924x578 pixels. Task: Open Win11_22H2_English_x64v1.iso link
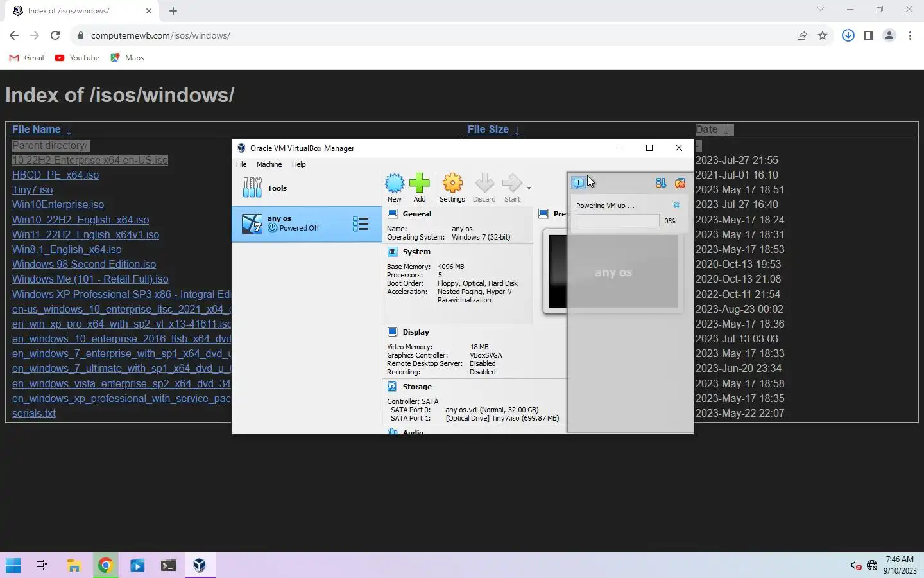(85, 234)
